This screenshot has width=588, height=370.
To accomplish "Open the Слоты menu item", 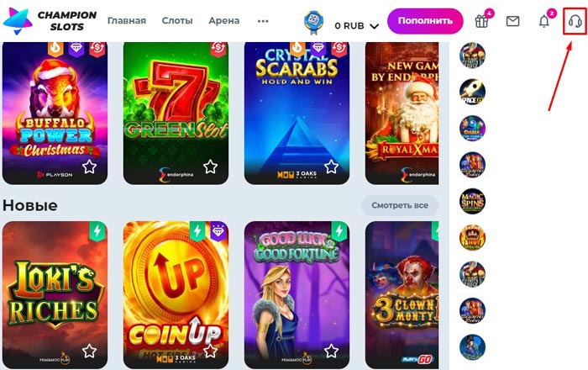I will 177,21.
